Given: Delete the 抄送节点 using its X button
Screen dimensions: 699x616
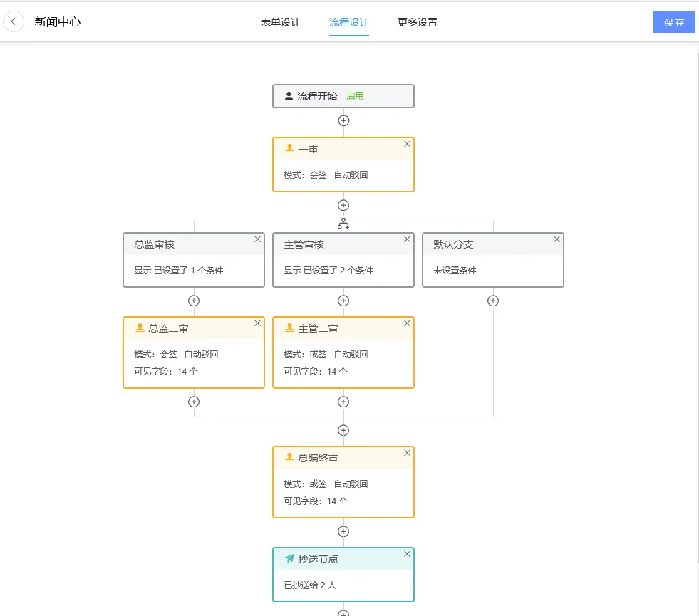Looking at the screenshot, I should [407, 553].
